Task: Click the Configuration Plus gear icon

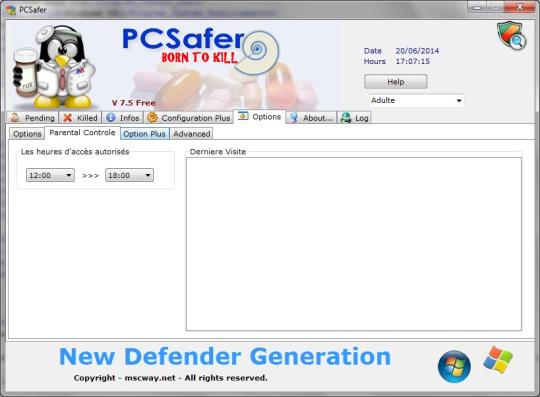Action: [x=152, y=118]
